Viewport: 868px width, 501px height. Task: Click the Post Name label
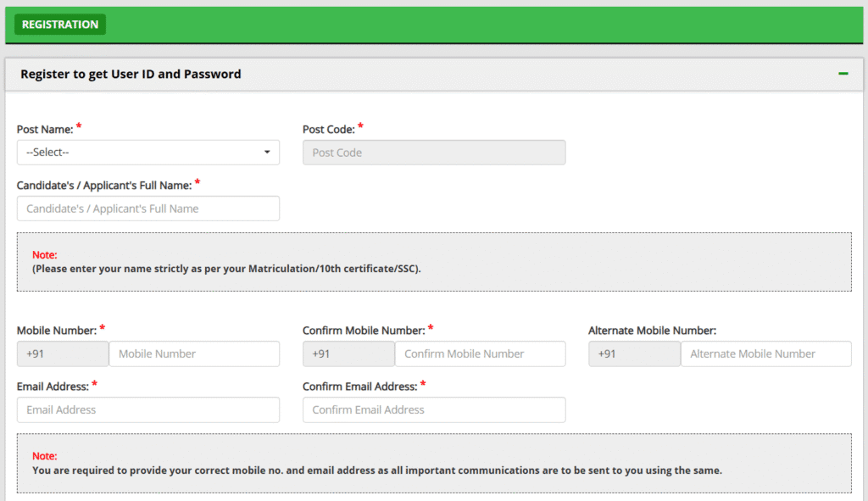[x=45, y=130]
